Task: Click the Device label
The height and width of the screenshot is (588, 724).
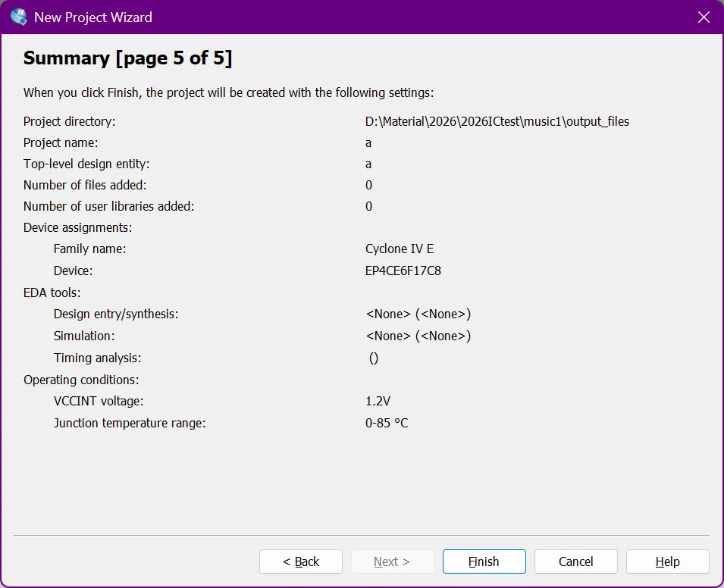Action: [x=73, y=271]
